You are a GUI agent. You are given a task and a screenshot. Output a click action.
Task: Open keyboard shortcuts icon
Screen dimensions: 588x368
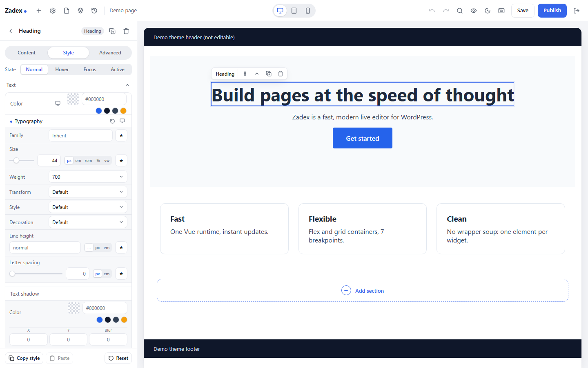pyautogui.click(x=501, y=11)
